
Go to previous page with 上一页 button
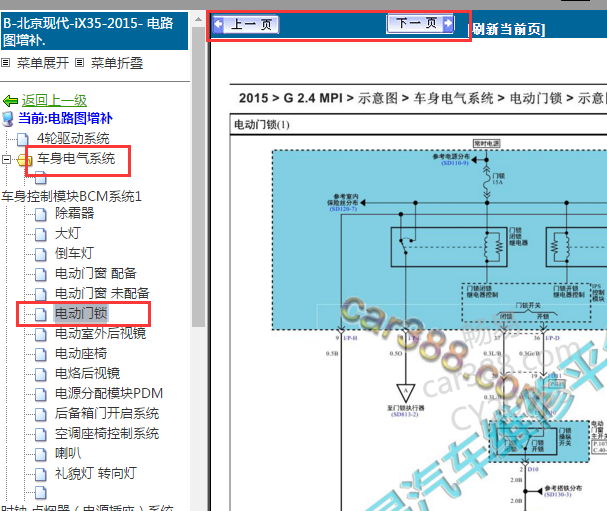(245, 24)
